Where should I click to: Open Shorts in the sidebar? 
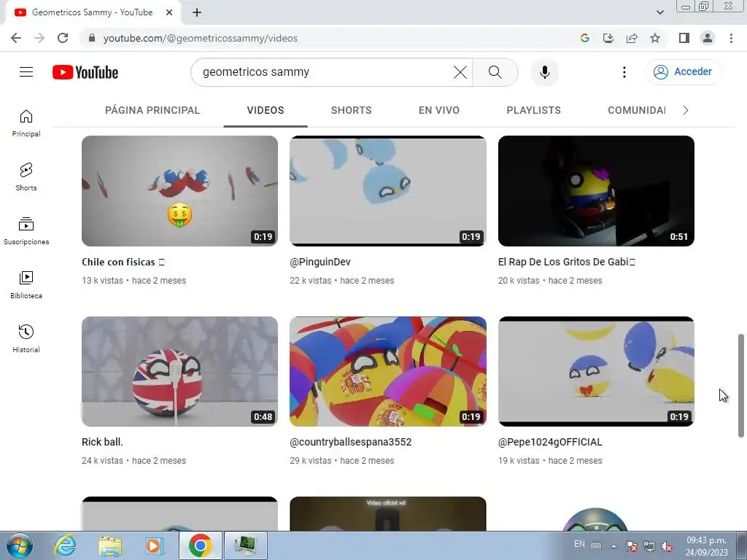point(26,177)
